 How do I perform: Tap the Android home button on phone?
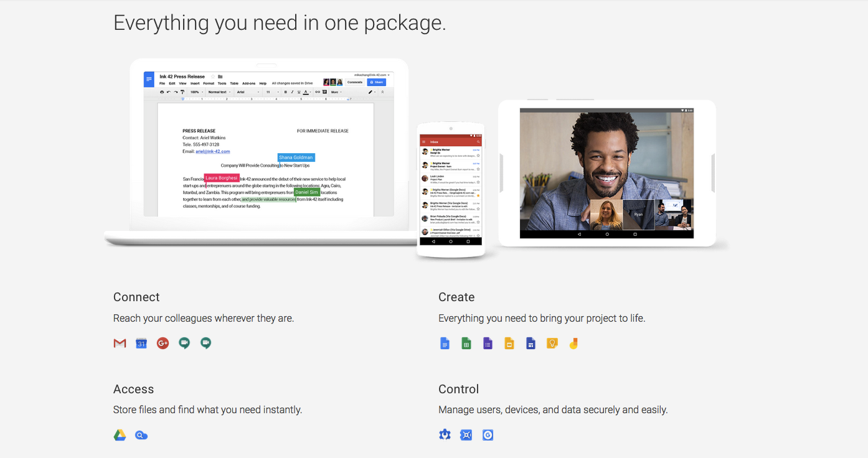click(451, 241)
